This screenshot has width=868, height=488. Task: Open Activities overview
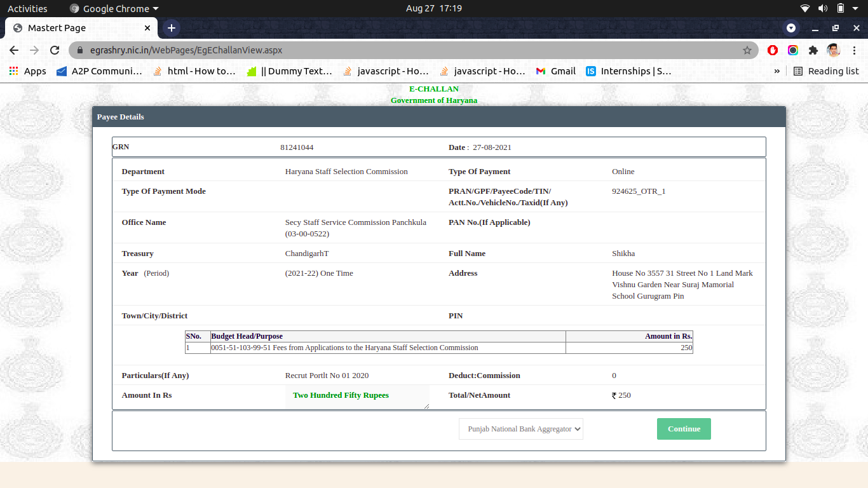(x=27, y=8)
